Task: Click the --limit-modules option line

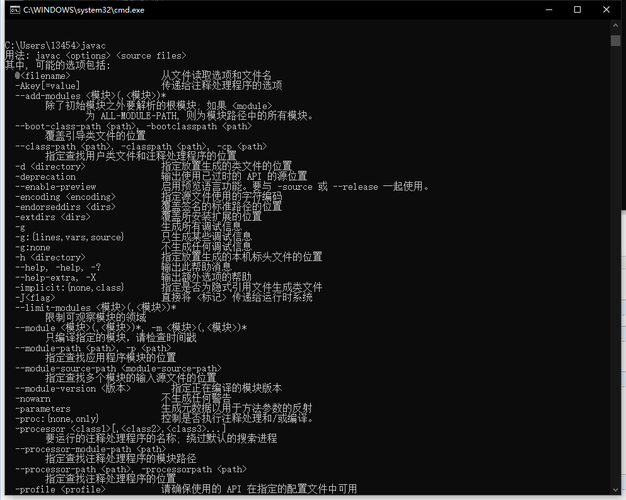Action: coord(95,308)
